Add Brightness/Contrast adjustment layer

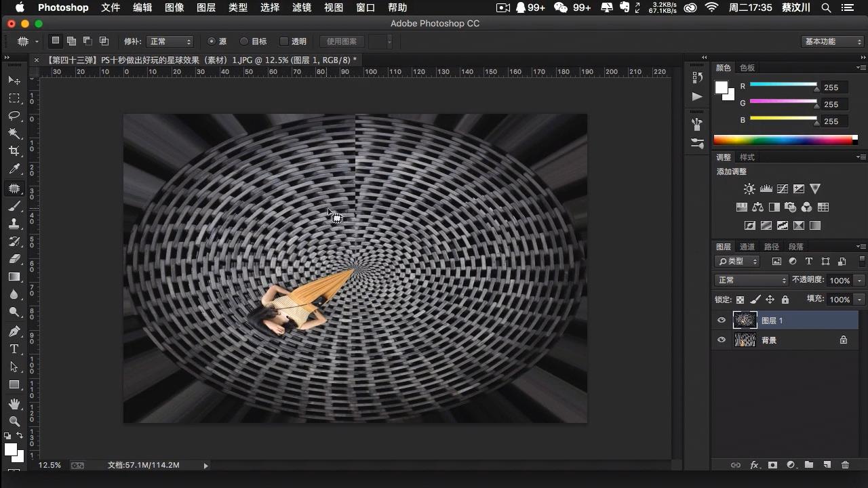pyautogui.click(x=749, y=189)
